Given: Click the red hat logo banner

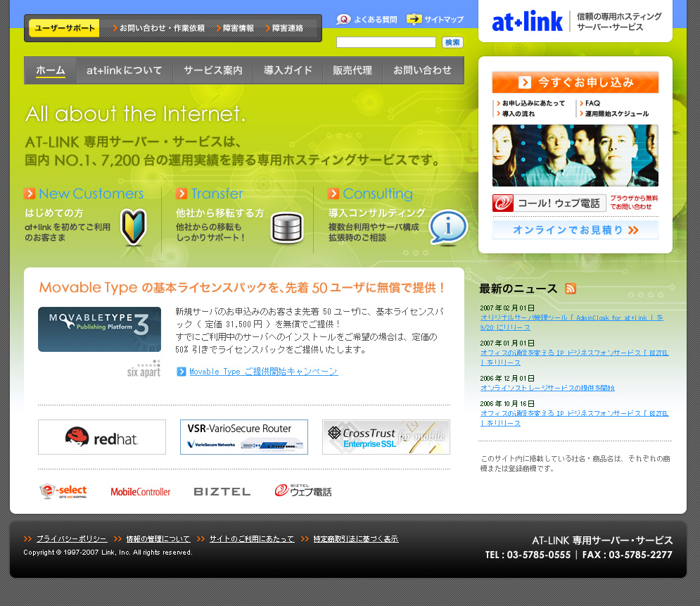Looking at the screenshot, I should 102,437.
